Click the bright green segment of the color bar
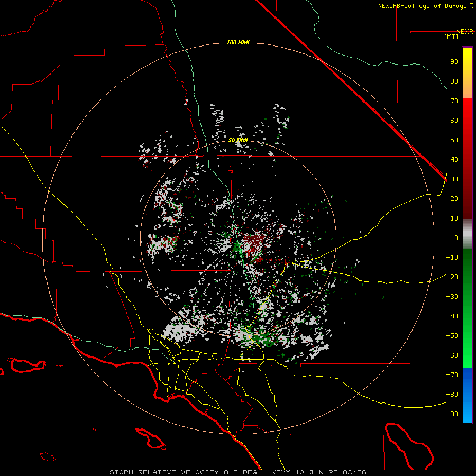This screenshot has width=476, height=476. [467, 361]
